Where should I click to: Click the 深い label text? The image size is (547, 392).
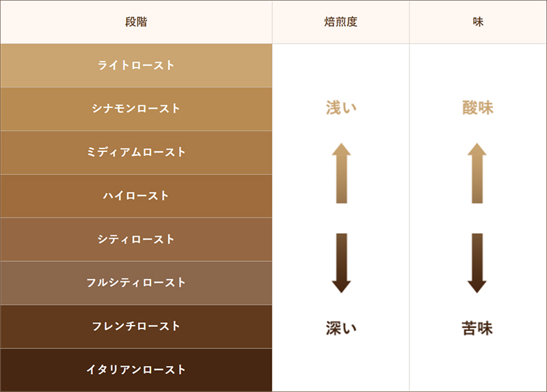[x=341, y=328]
